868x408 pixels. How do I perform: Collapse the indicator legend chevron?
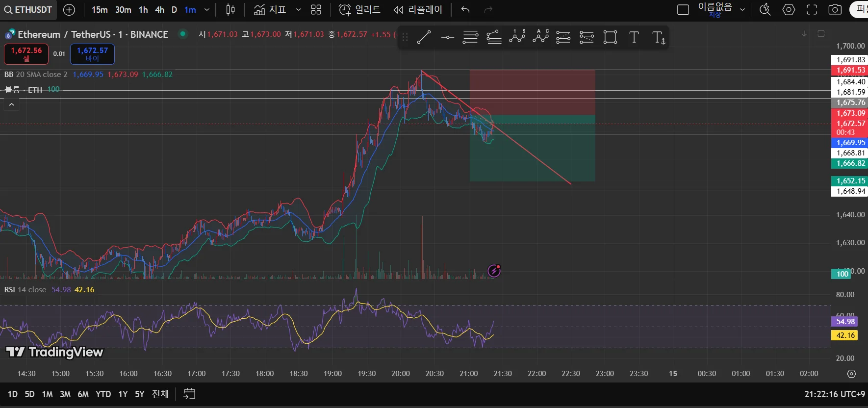tap(11, 104)
